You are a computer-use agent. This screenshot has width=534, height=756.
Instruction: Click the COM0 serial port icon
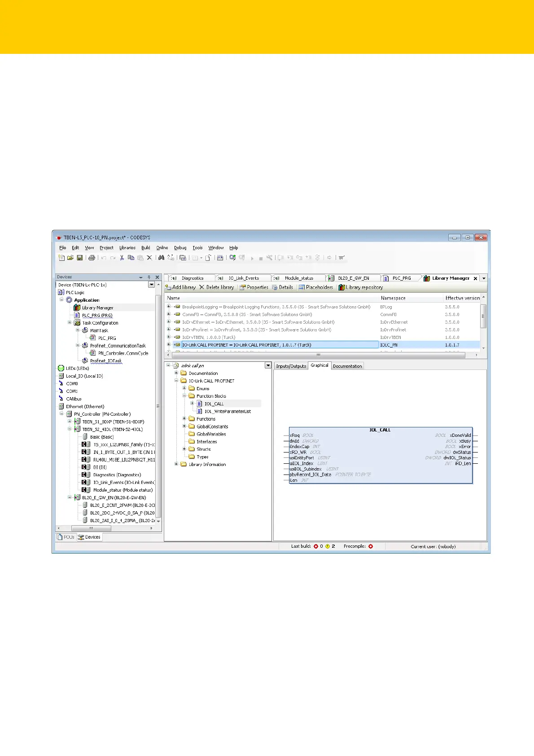click(61, 383)
